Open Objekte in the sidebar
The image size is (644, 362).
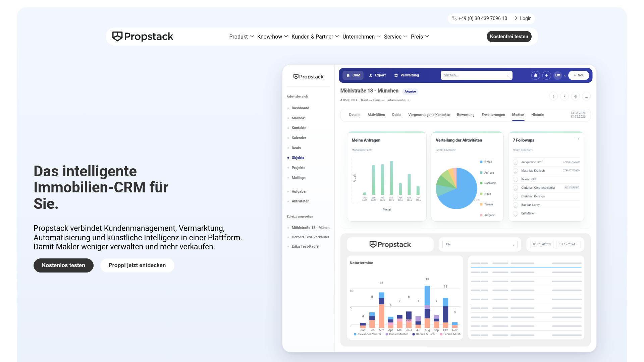[298, 158]
